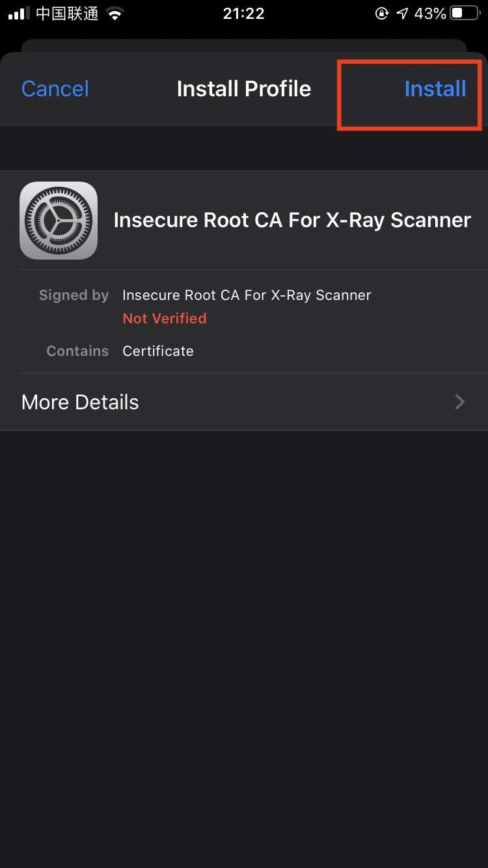Tap the battery icon in status bar
This screenshot has height=868, width=488.
[x=465, y=14]
